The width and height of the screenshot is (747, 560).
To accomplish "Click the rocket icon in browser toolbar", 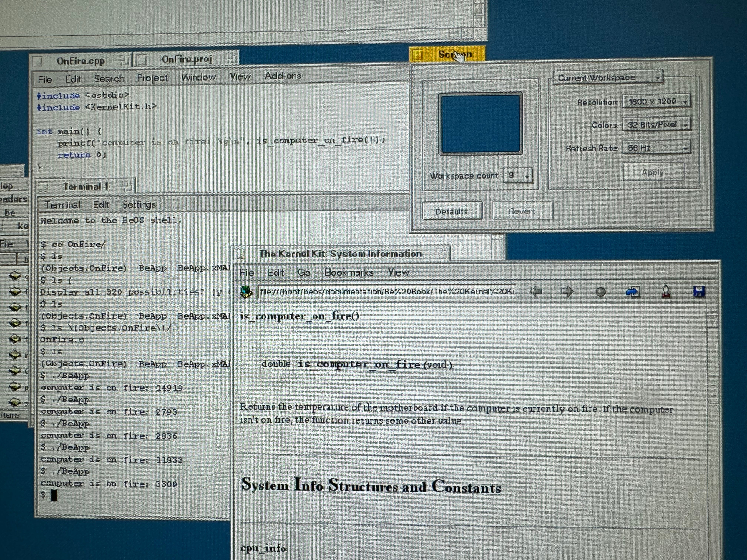I will click(x=666, y=291).
